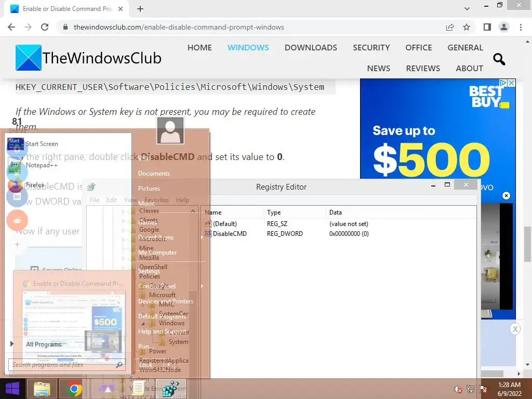Click the plus more-sharing icon

(x=17, y=244)
